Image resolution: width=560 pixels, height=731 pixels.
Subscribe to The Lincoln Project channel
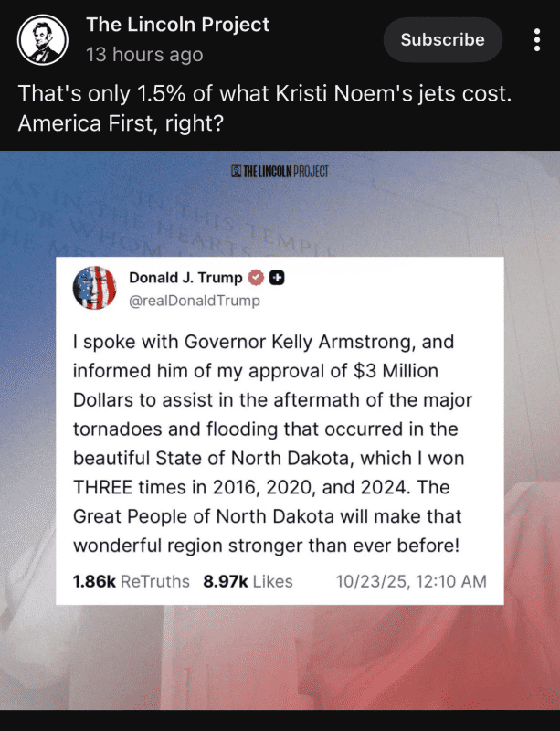[442, 40]
